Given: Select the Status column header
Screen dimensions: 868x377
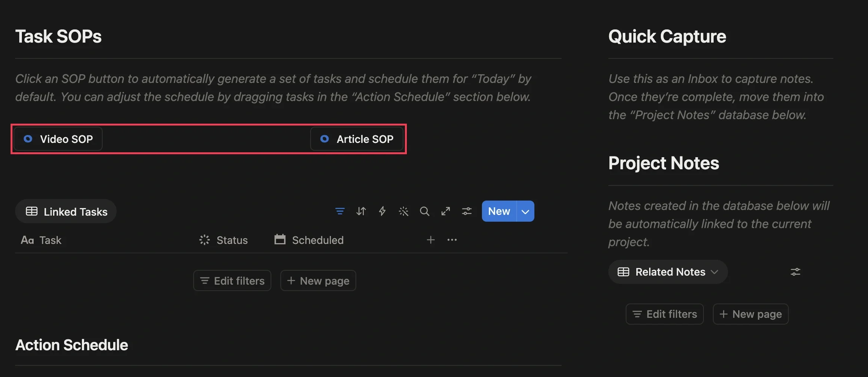Looking at the screenshot, I should pos(223,240).
